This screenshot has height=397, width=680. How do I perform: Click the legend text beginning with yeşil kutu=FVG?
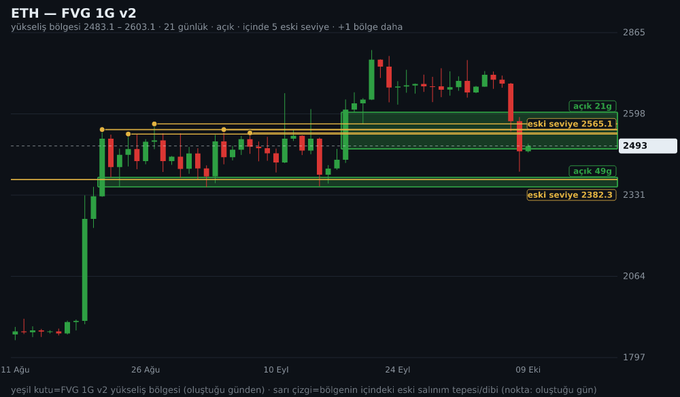(x=304, y=390)
